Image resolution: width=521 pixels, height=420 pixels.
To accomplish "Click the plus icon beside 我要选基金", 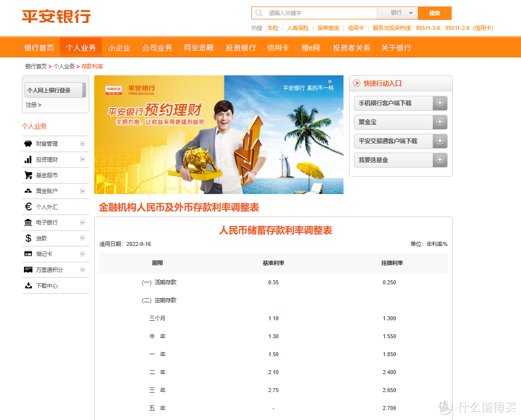I will coord(440,160).
